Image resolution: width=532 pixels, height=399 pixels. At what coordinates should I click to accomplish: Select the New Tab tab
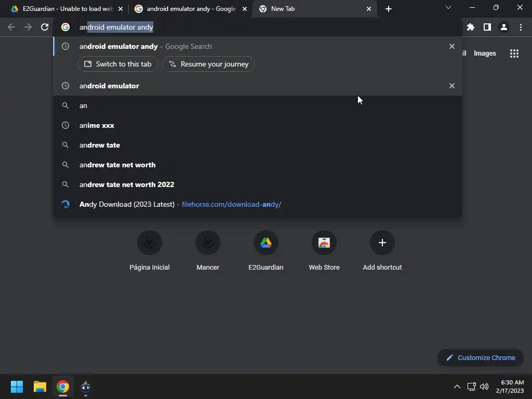coord(314,9)
